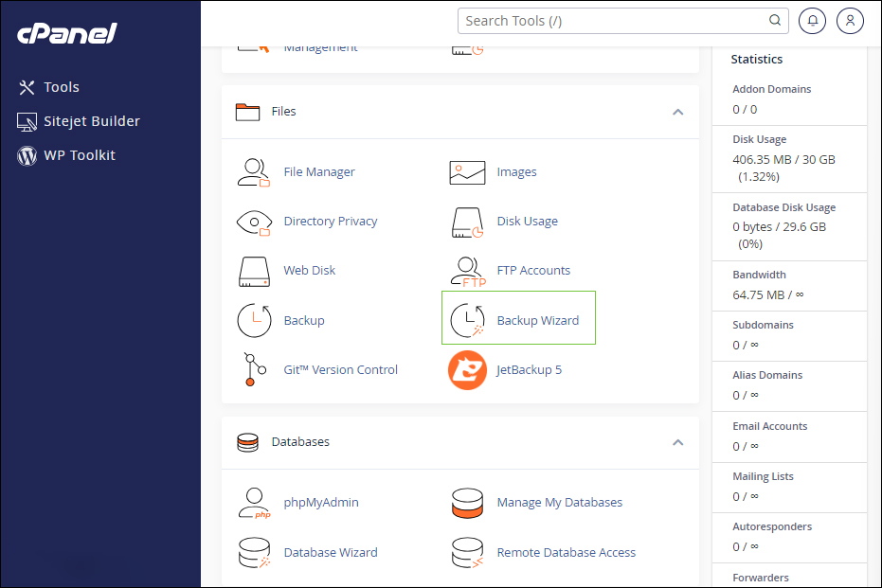Click the Database Wizard icon
Image resolution: width=882 pixels, height=588 pixels.
pyautogui.click(x=254, y=553)
